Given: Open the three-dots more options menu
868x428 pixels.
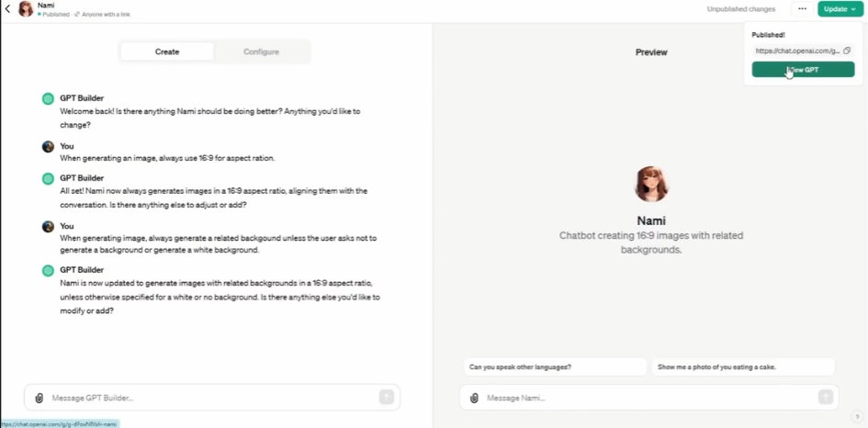Looking at the screenshot, I should coord(802,9).
